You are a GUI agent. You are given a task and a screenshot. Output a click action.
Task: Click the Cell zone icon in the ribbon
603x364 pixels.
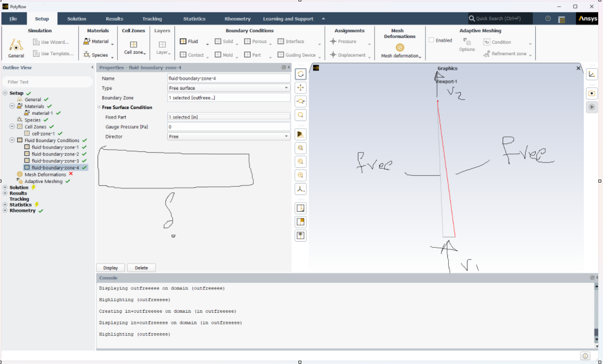134,45
